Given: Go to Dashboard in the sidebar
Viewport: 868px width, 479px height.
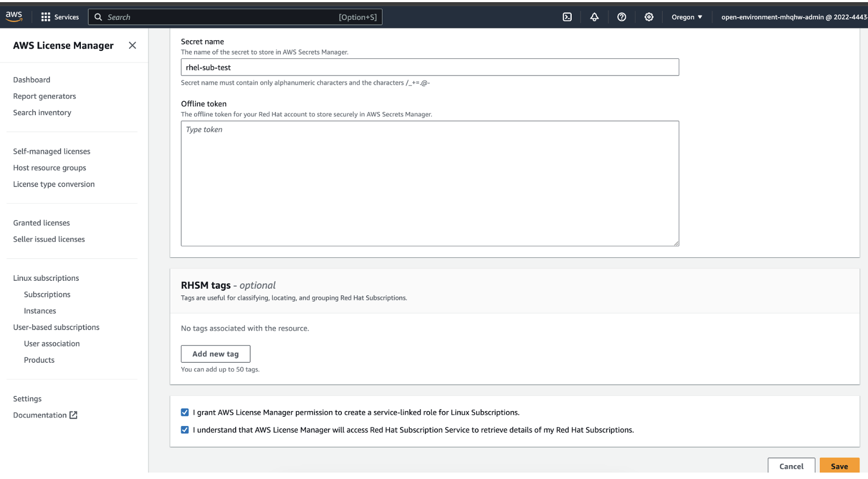Looking at the screenshot, I should tap(32, 80).
